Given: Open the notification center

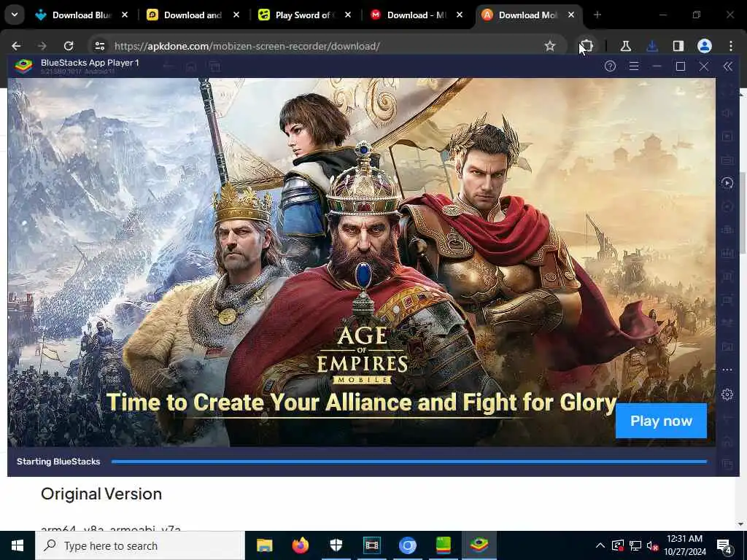Looking at the screenshot, I should (x=724, y=547).
